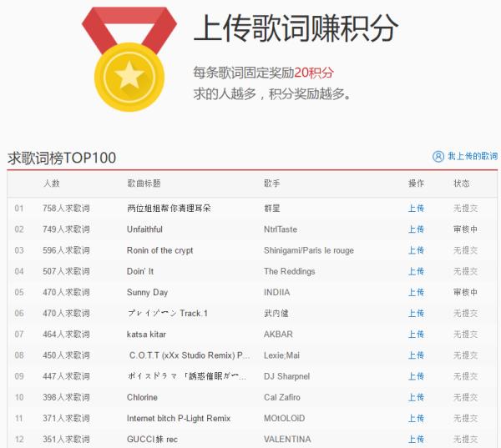This screenshot has width=501, height=448.
Task: Click artist name Cal Zafiro
Action: click(x=282, y=398)
